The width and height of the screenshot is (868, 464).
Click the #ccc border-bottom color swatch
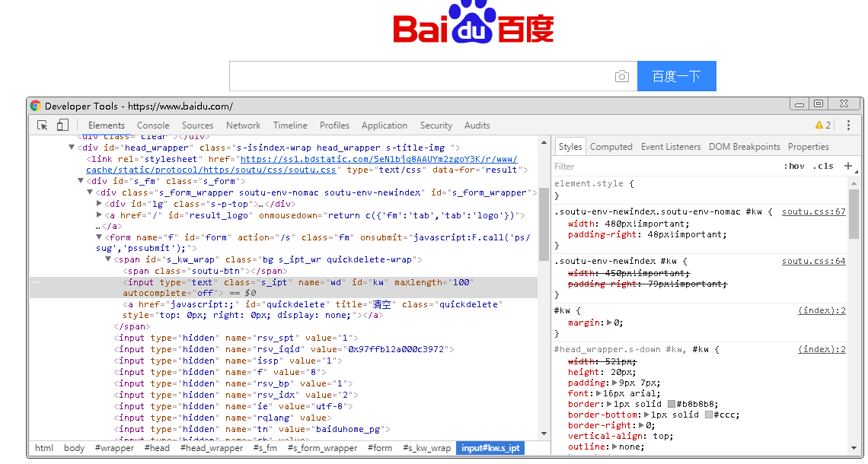[x=709, y=415]
